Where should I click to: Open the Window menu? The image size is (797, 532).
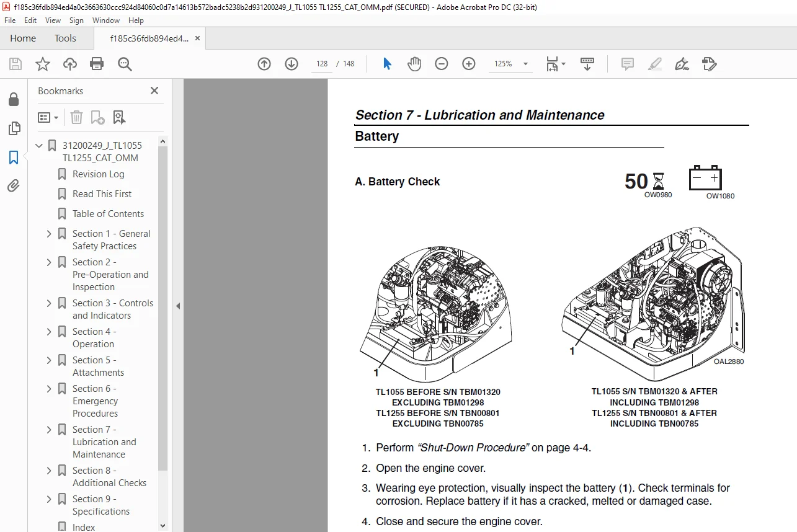coord(106,20)
